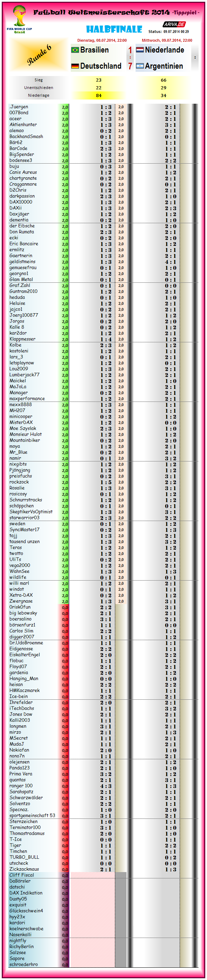Click the Sieg count 66
The width and height of the screenshot is (207, 980).
[x=163, y=80]
